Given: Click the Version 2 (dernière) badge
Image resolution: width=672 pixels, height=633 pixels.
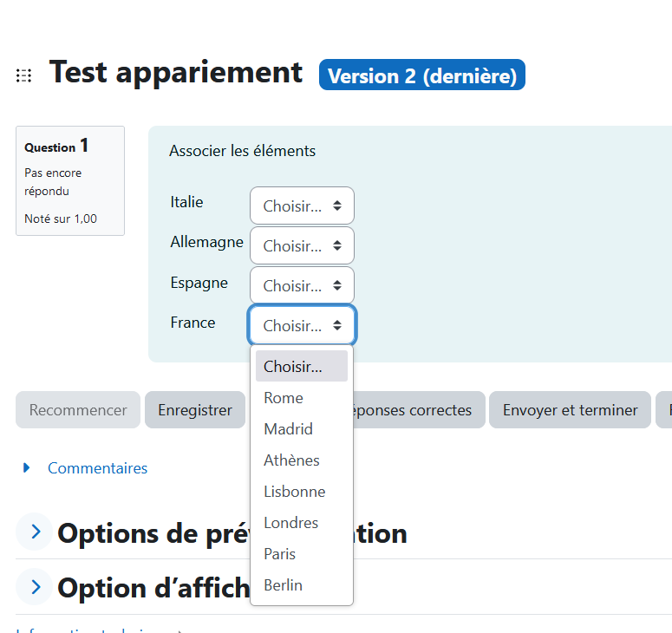Looking at the screenshot, I should coord(422,75).
